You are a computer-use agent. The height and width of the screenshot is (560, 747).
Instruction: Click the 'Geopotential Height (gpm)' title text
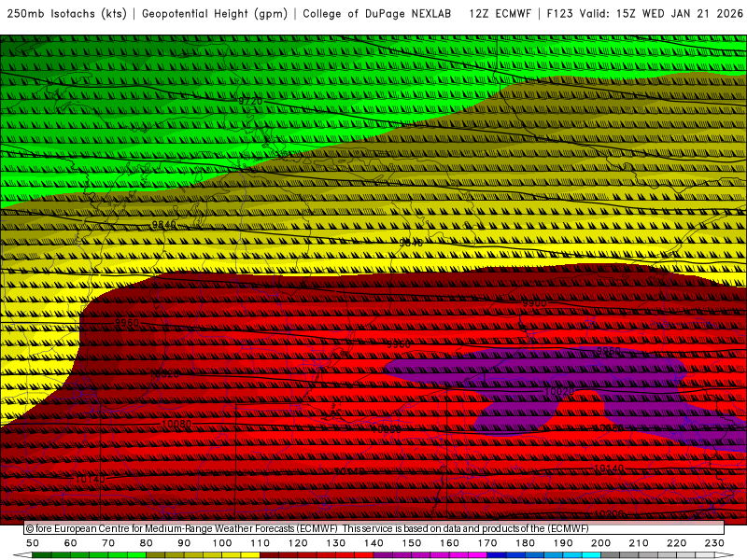tap(215, 14)
